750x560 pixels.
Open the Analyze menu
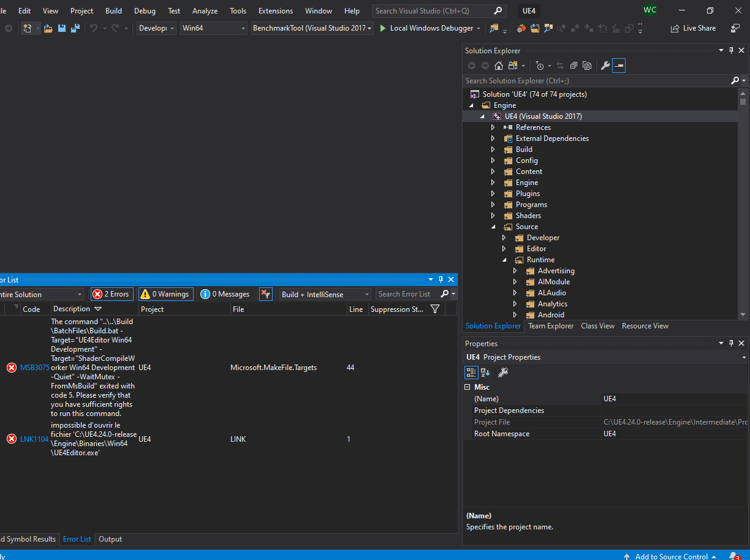(205, 11)
